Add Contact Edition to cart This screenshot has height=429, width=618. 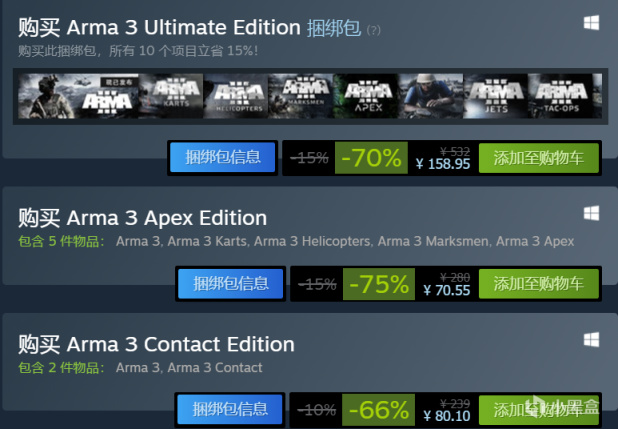pos(538,410)
